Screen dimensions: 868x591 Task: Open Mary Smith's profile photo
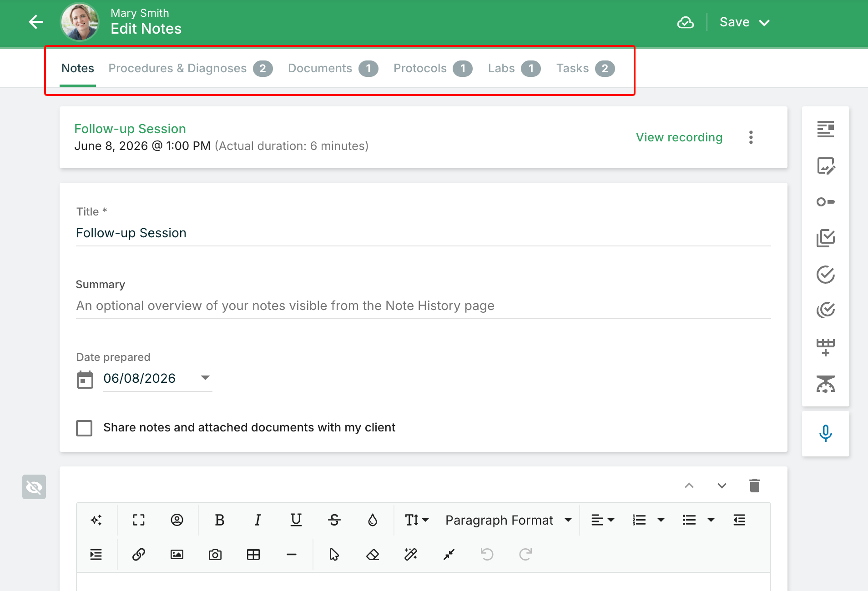coord(80,22)
